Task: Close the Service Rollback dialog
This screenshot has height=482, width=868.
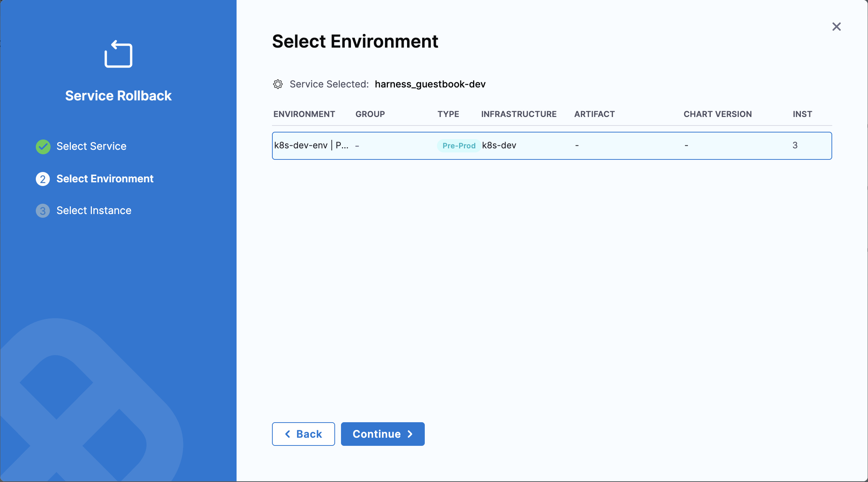Action: (x=836, y=27)
